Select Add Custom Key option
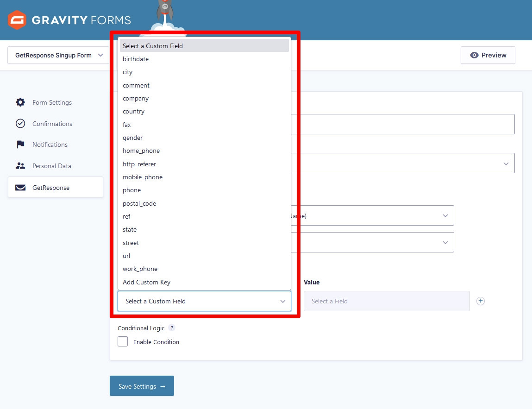 click(x=204, y=282)
